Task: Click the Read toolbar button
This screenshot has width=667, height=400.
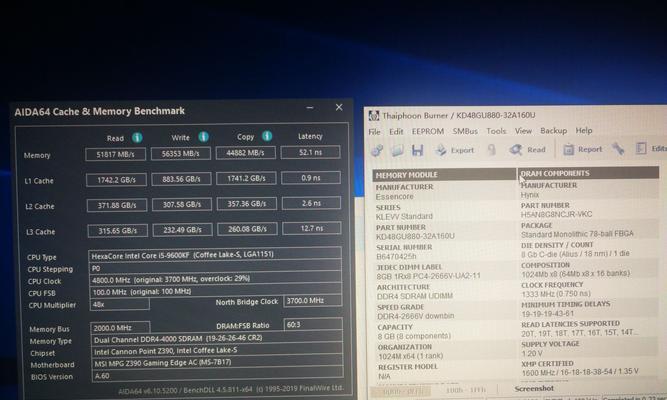Action: pos(527,149)
